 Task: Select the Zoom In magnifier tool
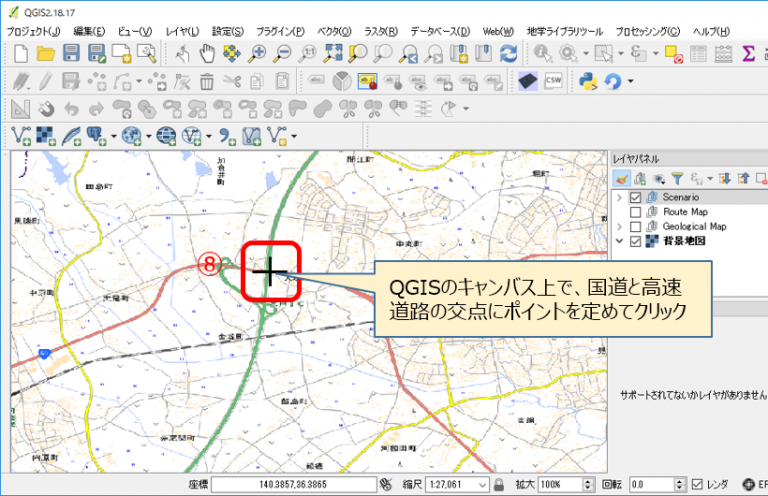(x=257, y=53)
